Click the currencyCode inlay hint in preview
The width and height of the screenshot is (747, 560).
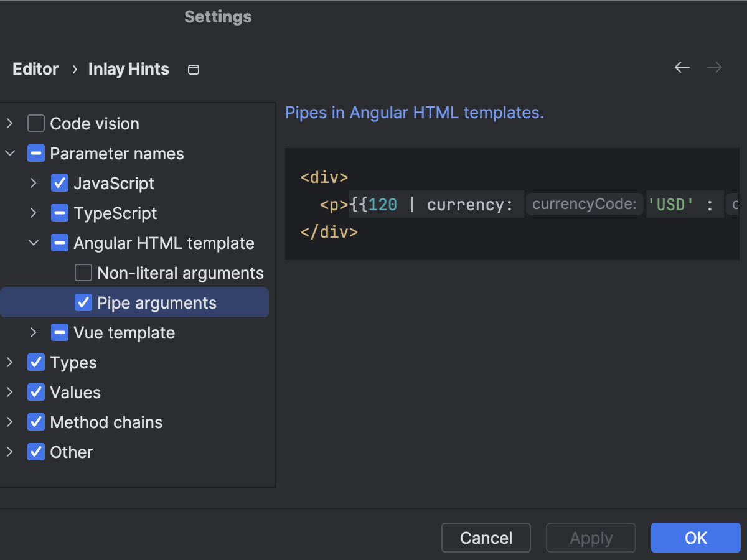584,204
